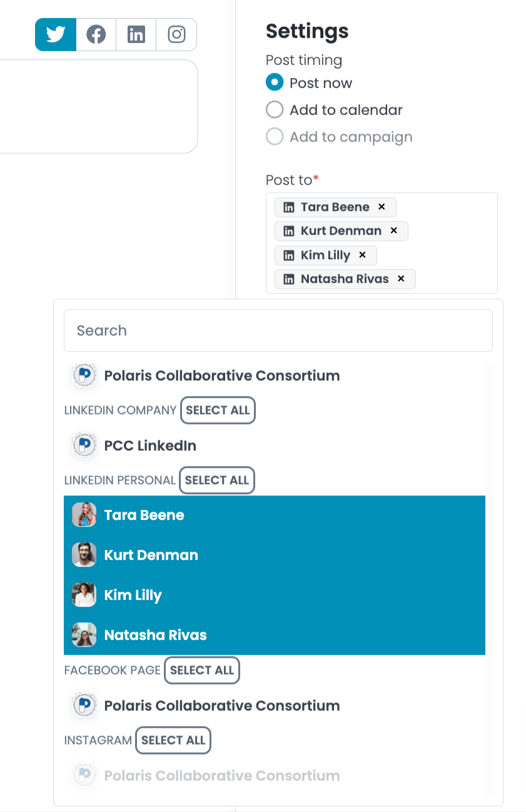The width and height of the screenshot is (526, 812).
Task: Select all LinkedIn Personal accounts
Action: pos(217,480)
